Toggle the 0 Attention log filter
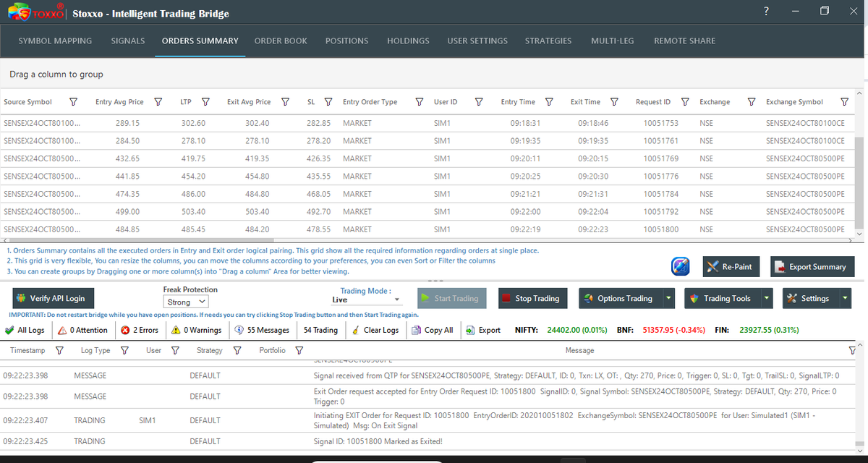This screenshot has width=868, height=463. coord(82,330)
